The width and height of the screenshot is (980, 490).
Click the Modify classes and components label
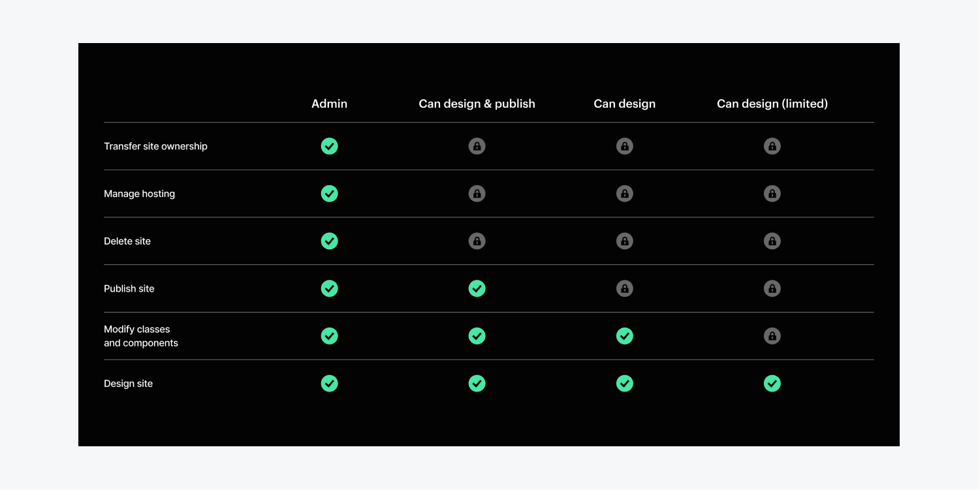click(x=141, y=336)
